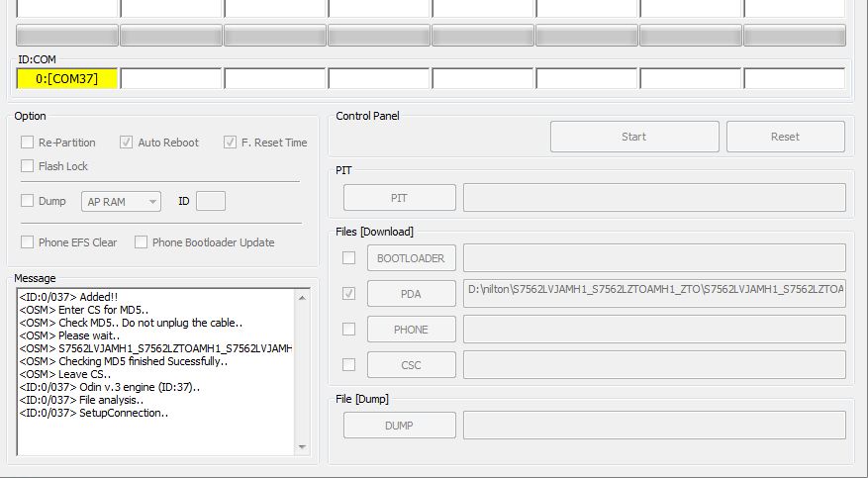Enable Phone Bootloader Update checkbox
868x478 pixels.
142,242
